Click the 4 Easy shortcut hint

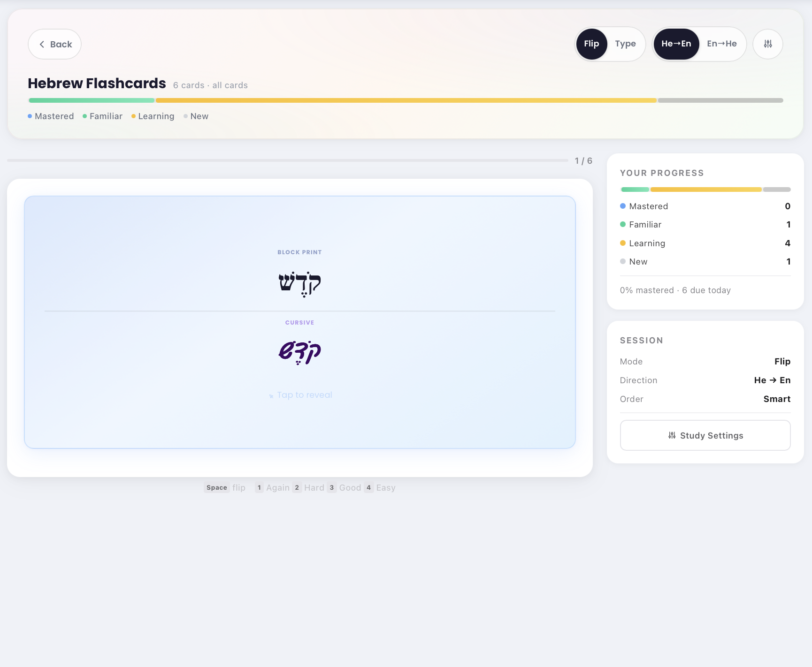(380, 488)
